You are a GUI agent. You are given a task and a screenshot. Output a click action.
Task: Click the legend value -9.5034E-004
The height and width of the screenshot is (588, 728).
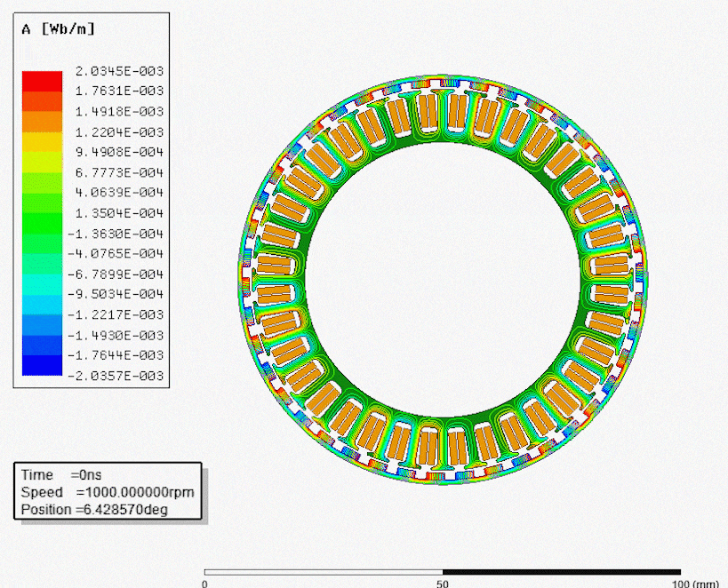116,294
